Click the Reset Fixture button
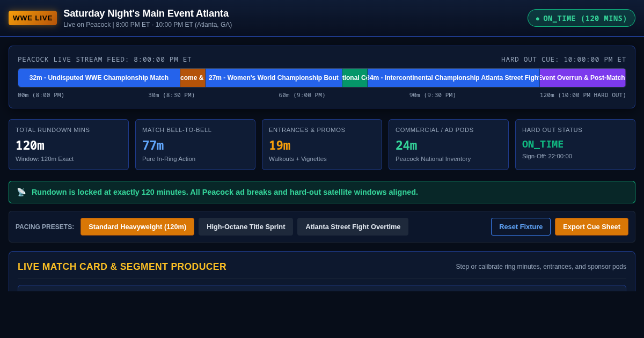The width and height of the screenshot is (644, 338). tap(521, 226)
